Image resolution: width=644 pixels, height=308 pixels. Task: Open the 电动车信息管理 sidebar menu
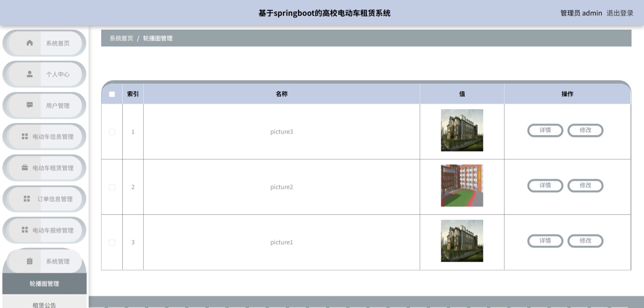point(44,136)
